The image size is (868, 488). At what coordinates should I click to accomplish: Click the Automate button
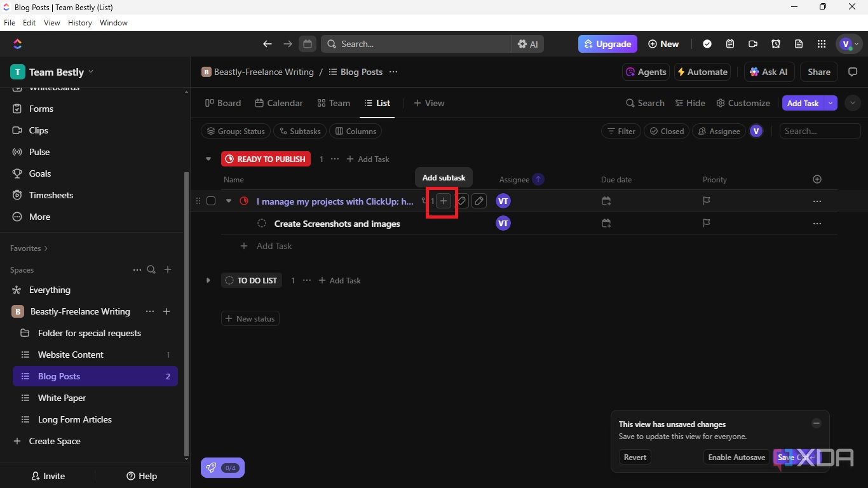702,72
